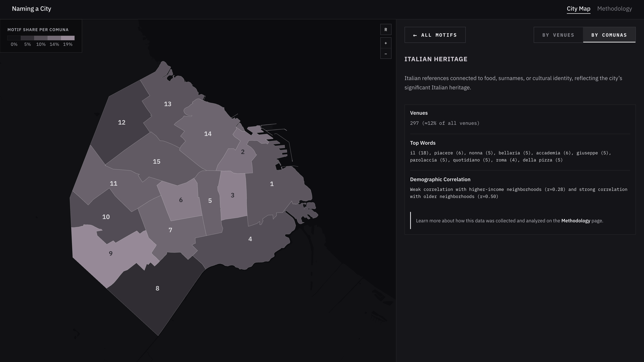Follow the Methodology link in the note

point(575,221)
